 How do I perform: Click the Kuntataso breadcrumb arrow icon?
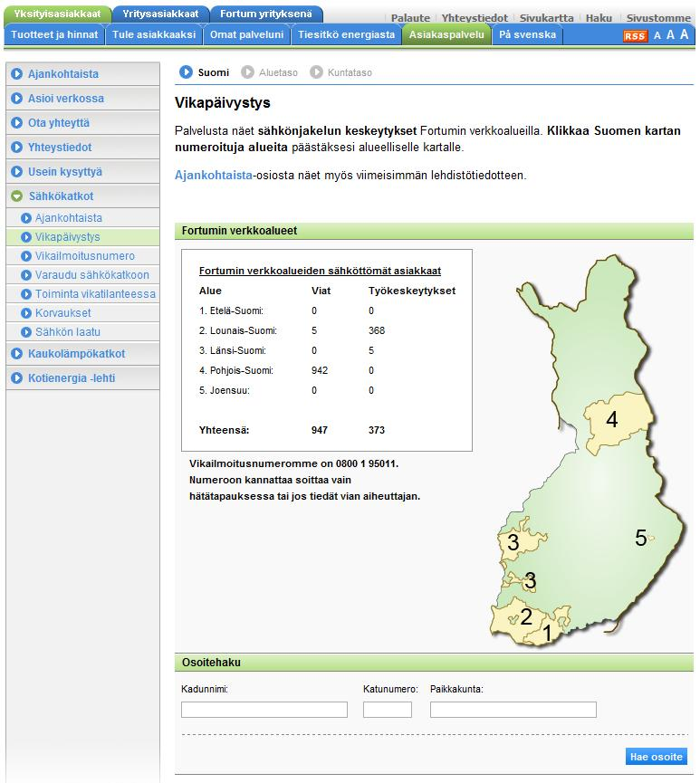(x=316, y=72)
